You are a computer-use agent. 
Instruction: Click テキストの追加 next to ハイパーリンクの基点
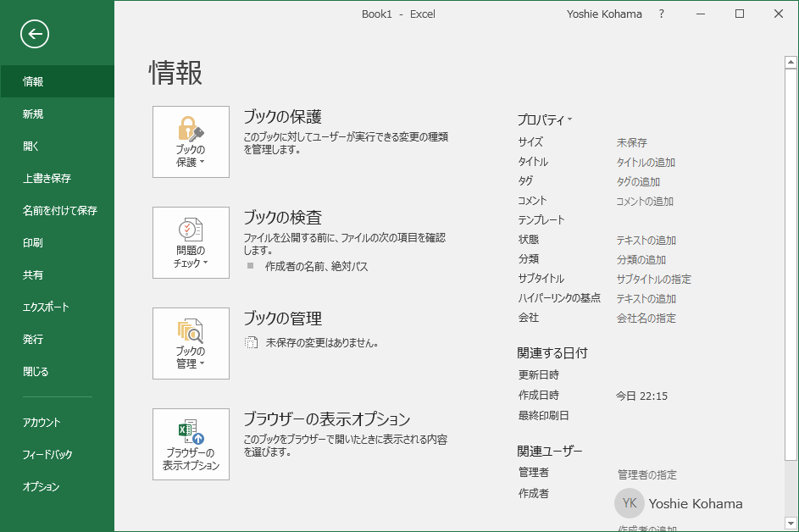[646, 298]
